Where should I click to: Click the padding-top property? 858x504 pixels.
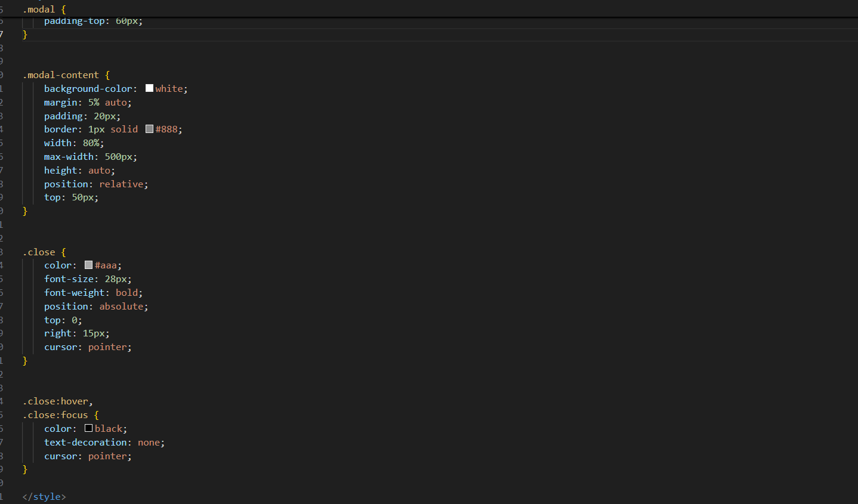(x=74, y=21)
